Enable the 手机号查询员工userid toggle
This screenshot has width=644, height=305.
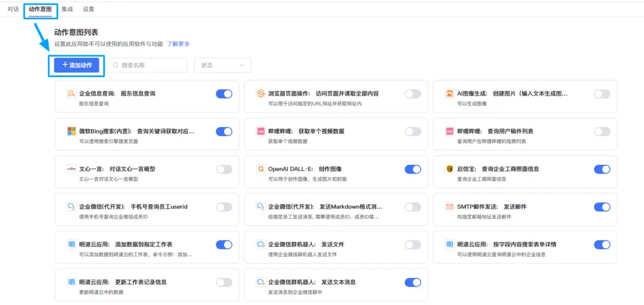(224, 207)
